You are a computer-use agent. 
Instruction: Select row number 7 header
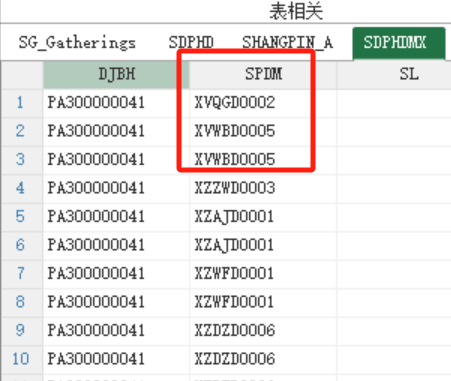(21, 273)
